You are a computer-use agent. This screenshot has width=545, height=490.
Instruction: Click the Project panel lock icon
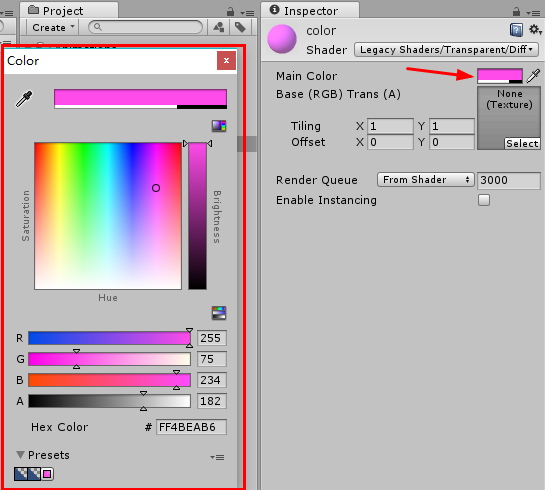pyautogui.click(x=230, y=12)
